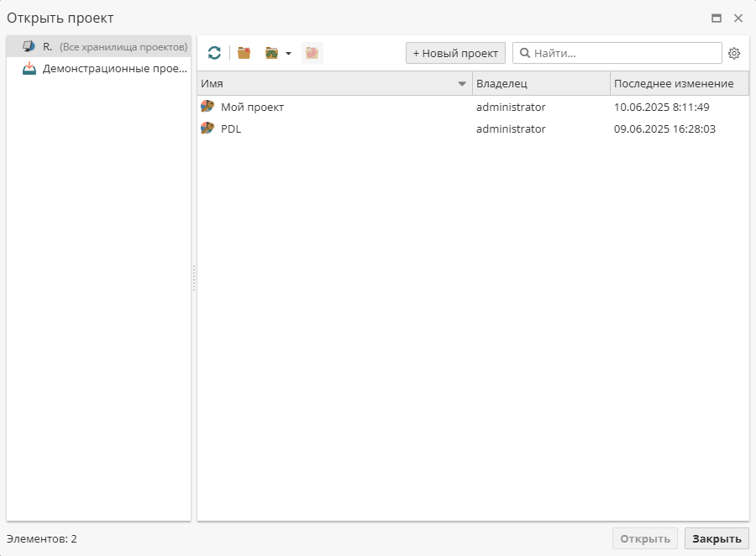The width and height of the screenshot is (756, 556).
Task: Click the magnifier search icon
Action: pos(525,53)
